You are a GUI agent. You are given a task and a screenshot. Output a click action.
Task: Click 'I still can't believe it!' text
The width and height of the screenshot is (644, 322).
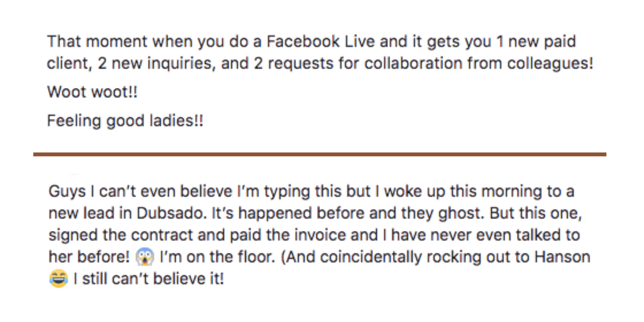(x=148, y=279)
